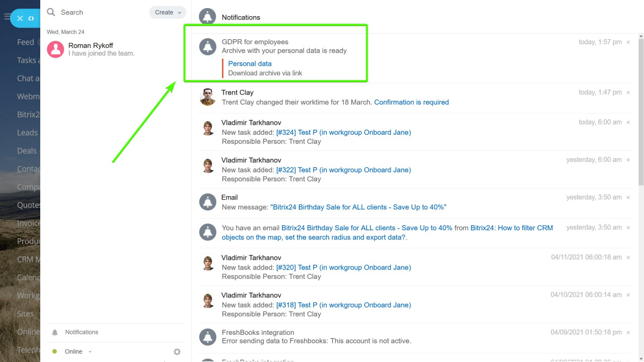Dismiss the task #318 notification

pyautogui.click(x=628, y=295)
